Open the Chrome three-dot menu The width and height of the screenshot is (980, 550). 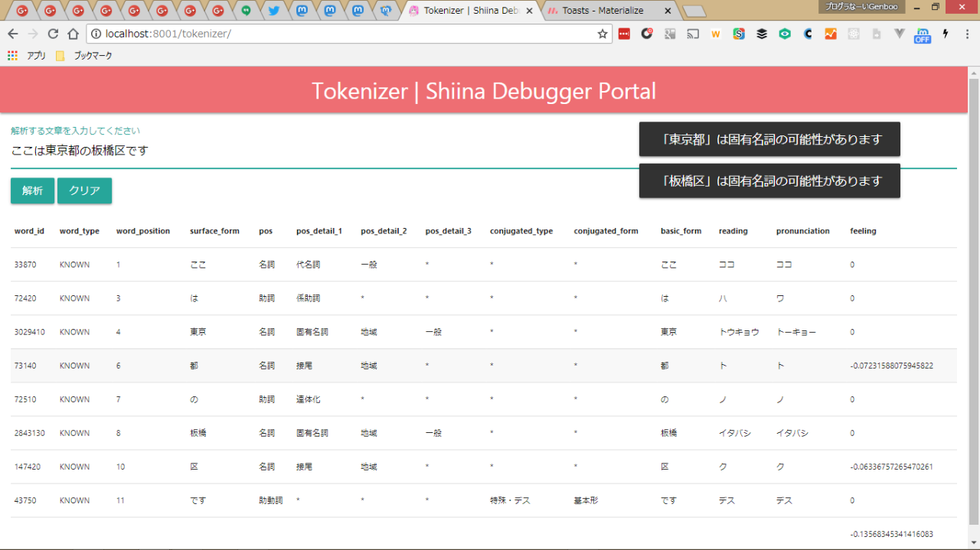[966, 34]
